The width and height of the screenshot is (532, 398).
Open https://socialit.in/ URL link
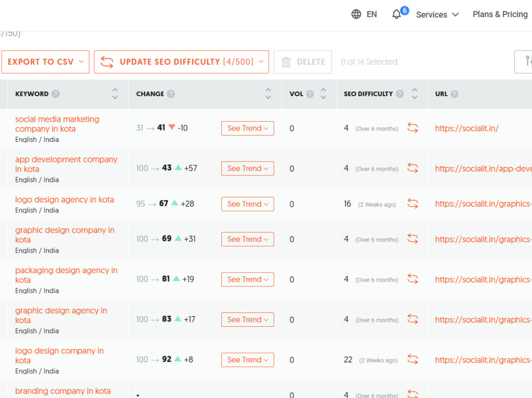(x=467, y=129)
